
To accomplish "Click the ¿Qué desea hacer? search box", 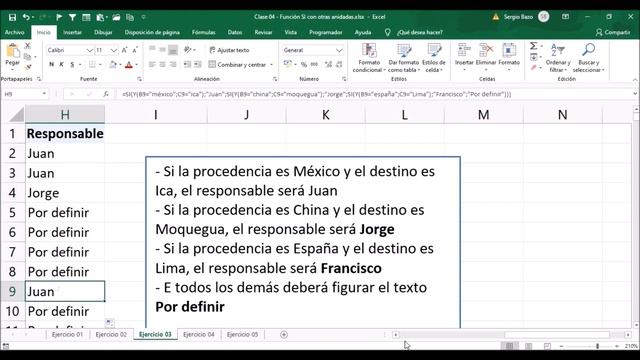I will tap(420, 32).
